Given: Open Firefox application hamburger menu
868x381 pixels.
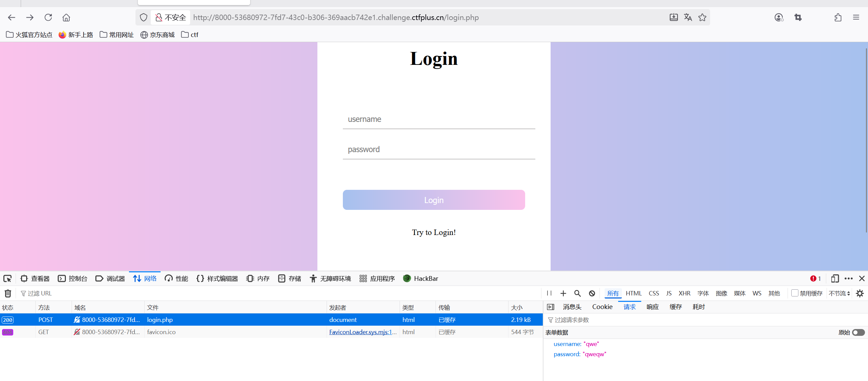Looking at the screenshot, I should (856, 17).
